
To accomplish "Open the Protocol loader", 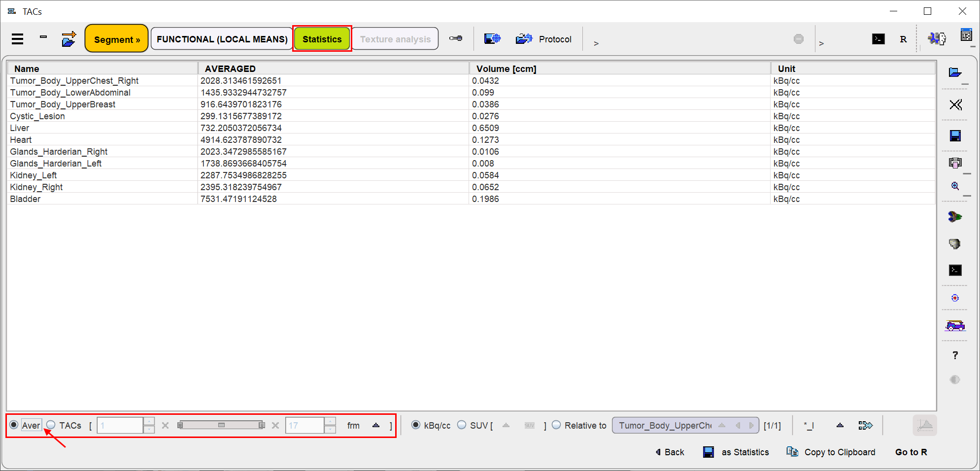I will (543, 39).
